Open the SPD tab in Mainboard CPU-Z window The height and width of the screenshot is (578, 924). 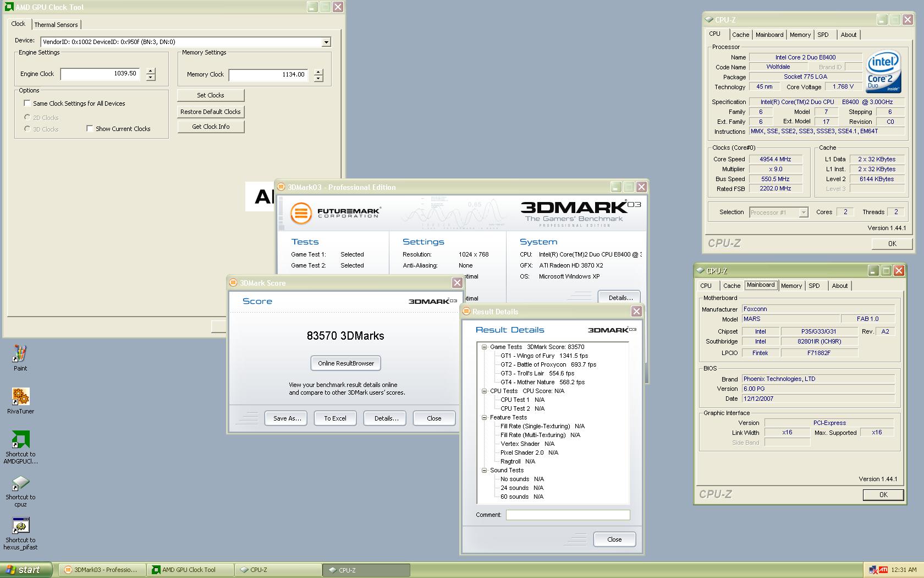click(814, 286)
